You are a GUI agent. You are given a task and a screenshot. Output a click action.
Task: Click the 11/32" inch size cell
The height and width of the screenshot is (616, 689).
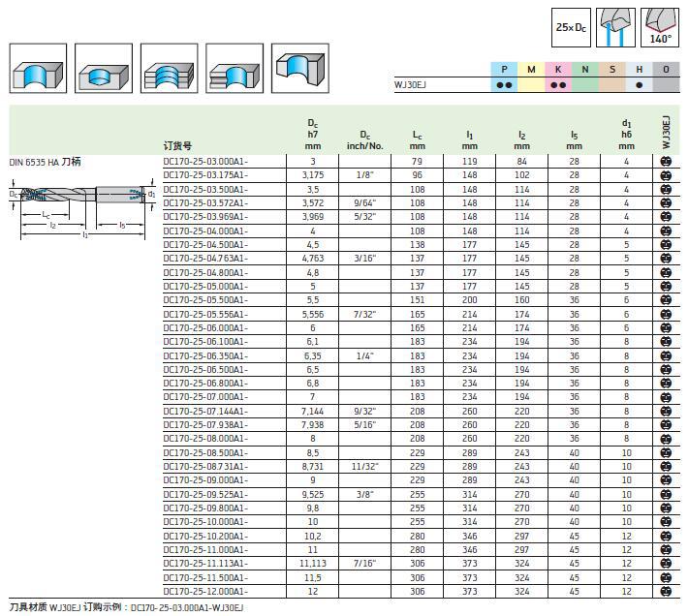coord(364,466)
